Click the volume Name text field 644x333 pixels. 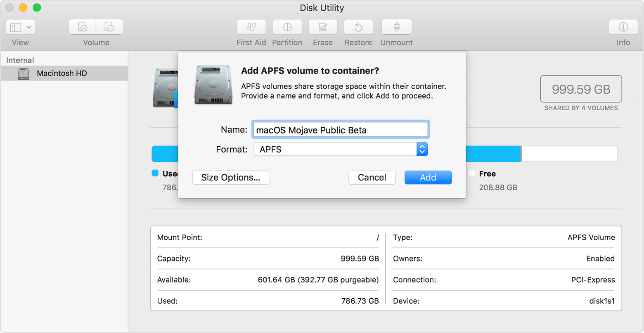coord(341,130)
